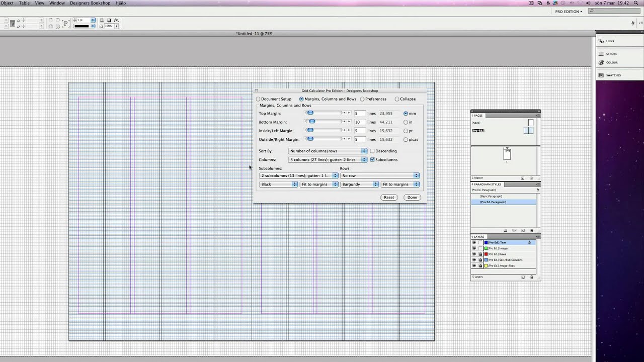Select the [Basic Paragraph] style
The width and height of the screenshot is (644, 362).
[491, 196]
